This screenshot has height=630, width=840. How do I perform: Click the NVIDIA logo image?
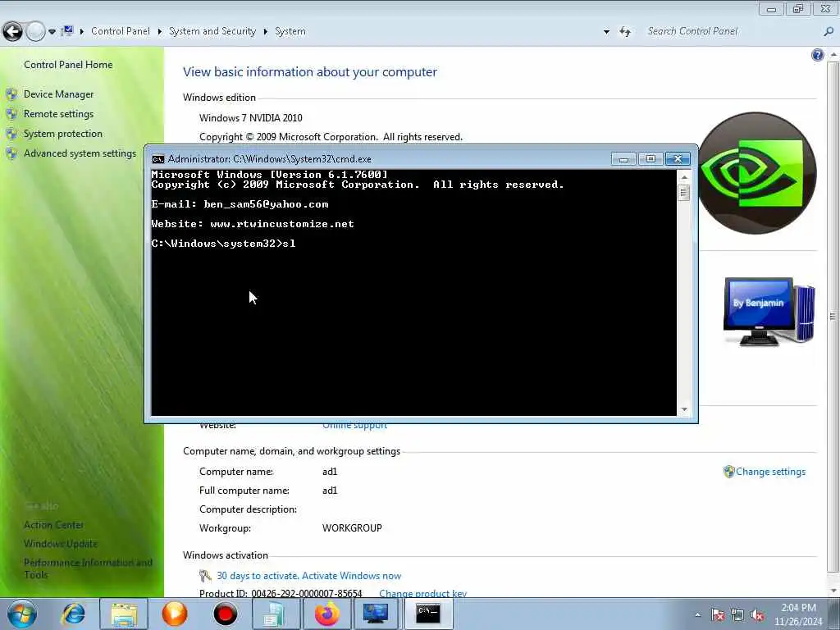tap(756, 173)
